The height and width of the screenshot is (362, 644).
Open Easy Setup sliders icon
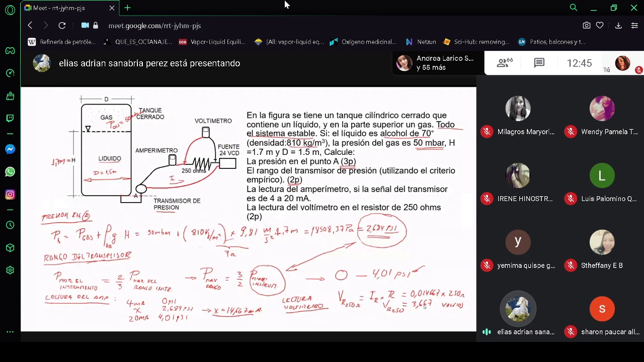pos(634,25)
